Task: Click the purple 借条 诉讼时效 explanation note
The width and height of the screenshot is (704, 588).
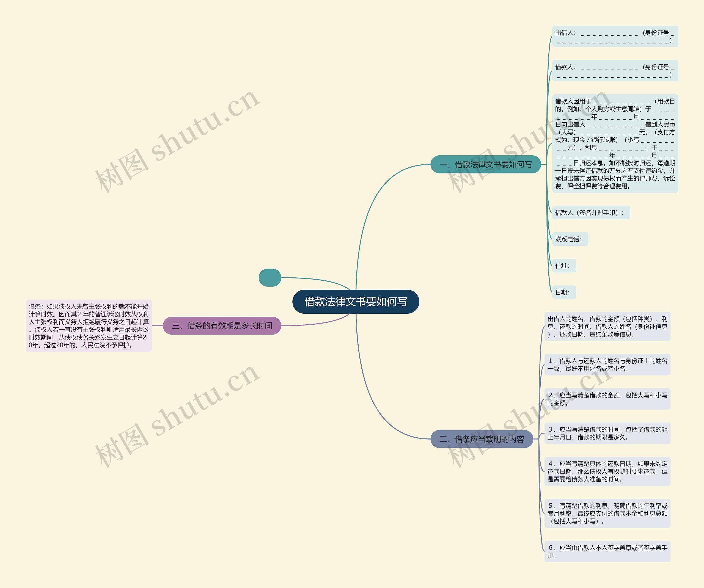Action: click(x=89, y=325)
